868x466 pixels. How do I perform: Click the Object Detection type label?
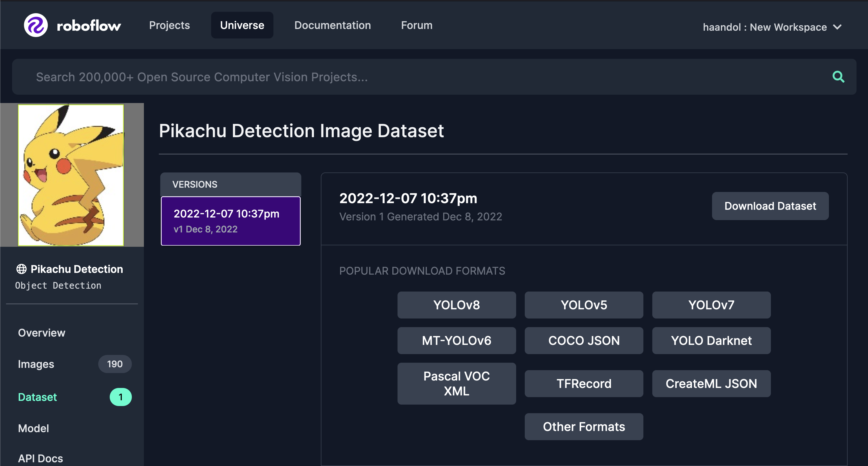point(58,286)
